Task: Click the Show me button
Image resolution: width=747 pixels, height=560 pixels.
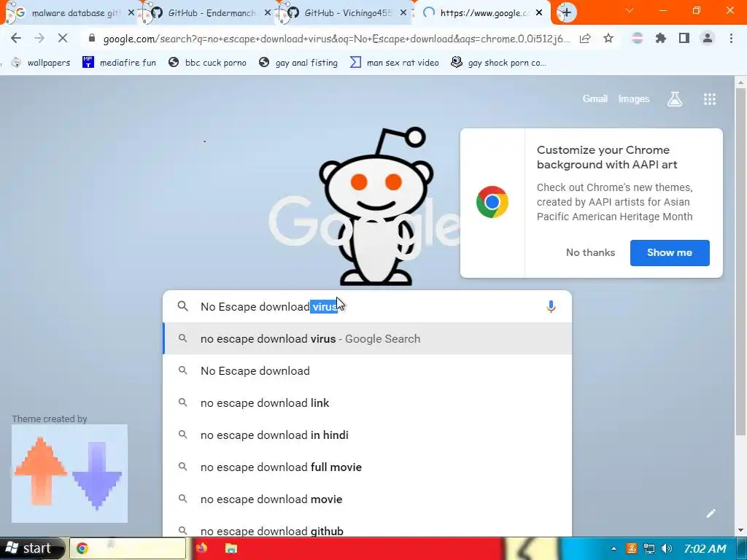Action: point(670,253)
